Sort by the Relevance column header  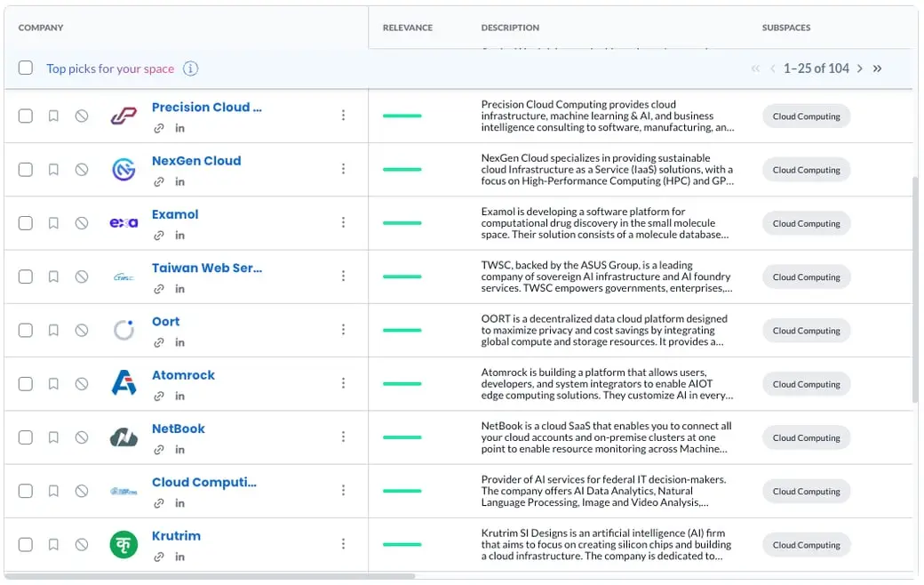coord(407,28)
